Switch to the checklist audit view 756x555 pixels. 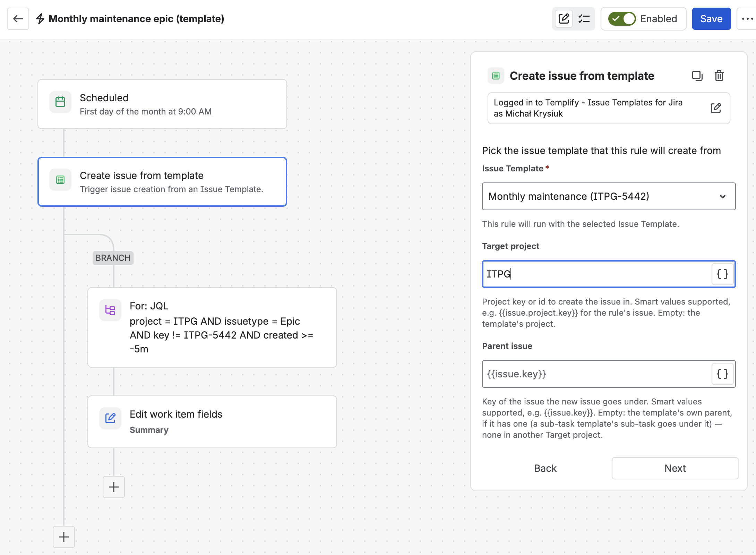coord(584,19)
